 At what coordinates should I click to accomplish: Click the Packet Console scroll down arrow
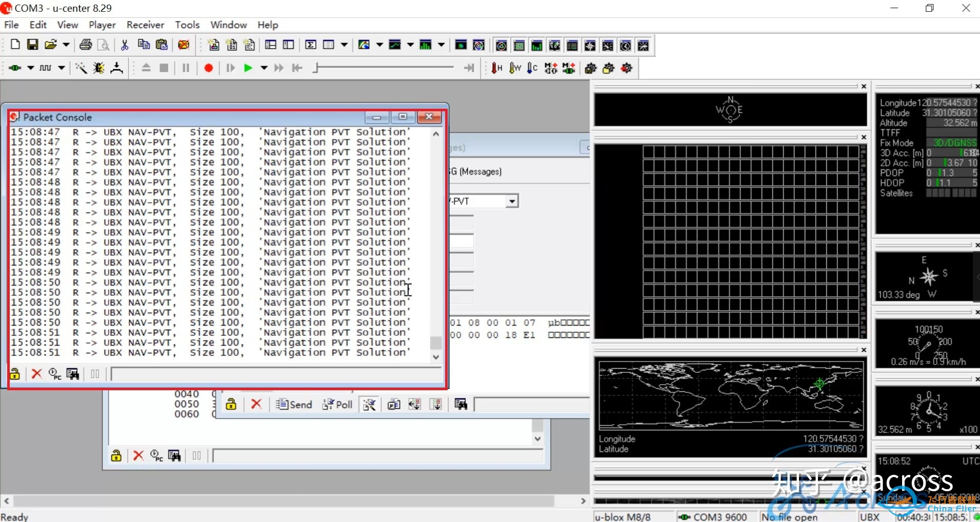click(436, 357)
